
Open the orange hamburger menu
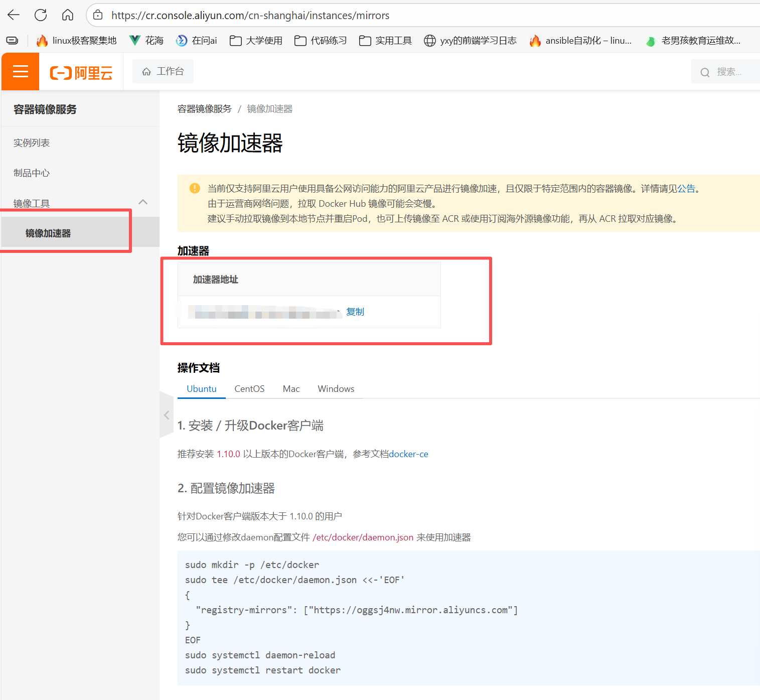click(x=21, y=72)
